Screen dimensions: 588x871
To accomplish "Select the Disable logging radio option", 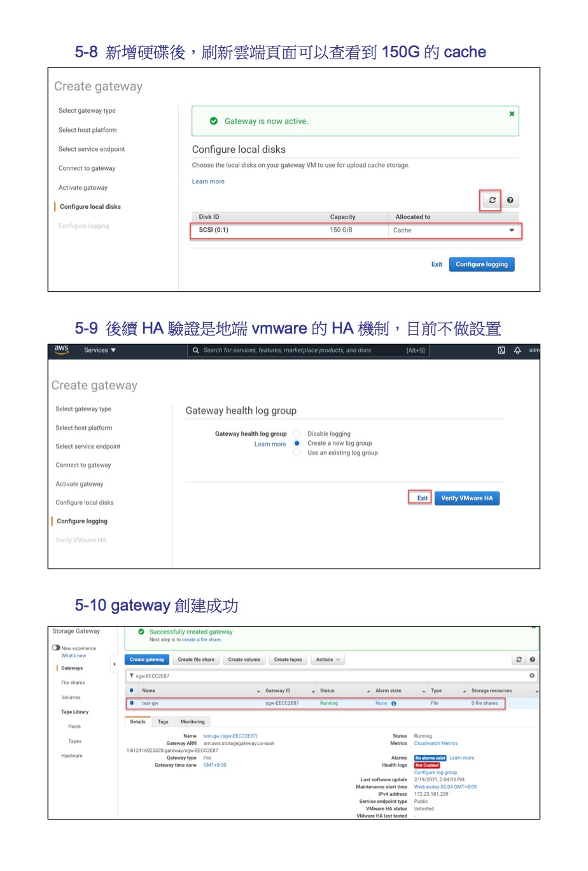I will 297,434.
